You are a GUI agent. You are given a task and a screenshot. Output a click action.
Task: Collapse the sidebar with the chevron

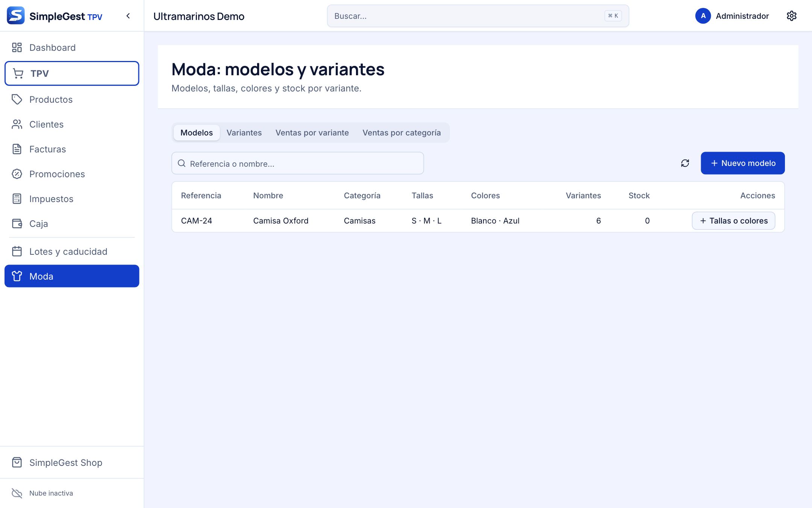click(128, 16)
